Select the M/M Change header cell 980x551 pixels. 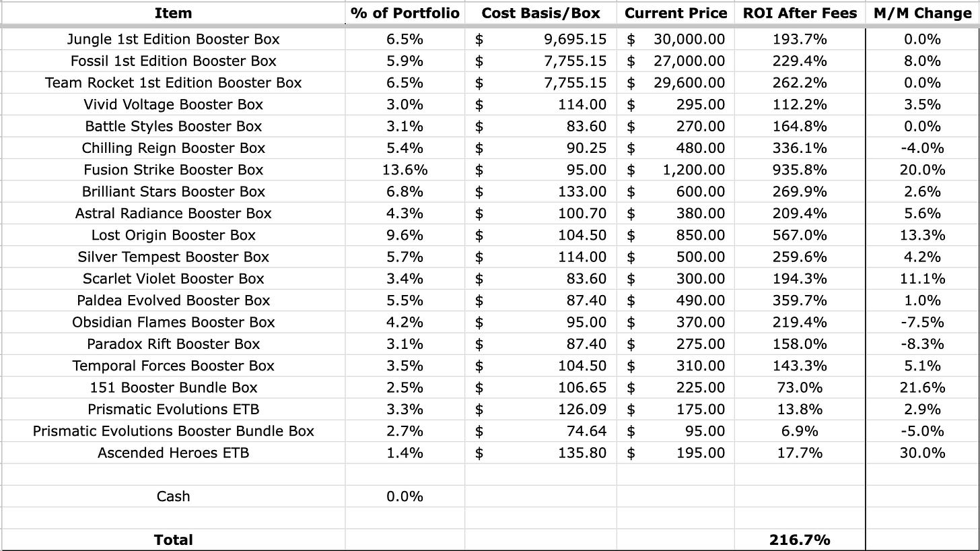(x=922, y=13)
